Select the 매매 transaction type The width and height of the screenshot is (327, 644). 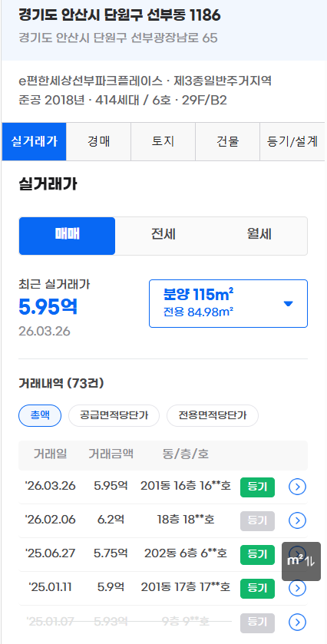pyautogui.click(x=67, y=236)
